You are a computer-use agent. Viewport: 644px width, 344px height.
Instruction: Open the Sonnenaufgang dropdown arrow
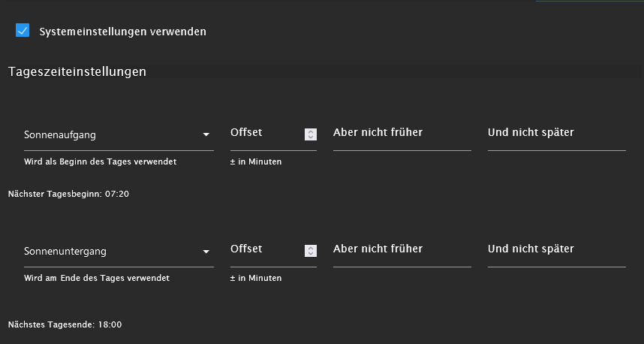206,135
